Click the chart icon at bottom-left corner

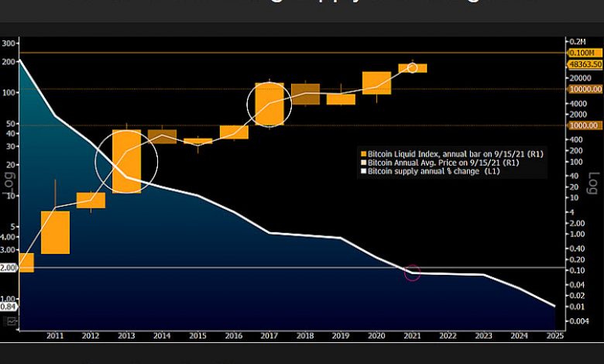[x=10, y=320]
